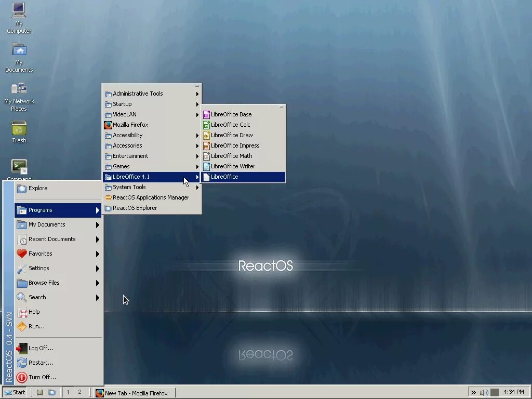This screenshot has height=399, width=532.
Task: Switch to virtual desktop 1
Action: pyautogui.click(x=68, y=392)
